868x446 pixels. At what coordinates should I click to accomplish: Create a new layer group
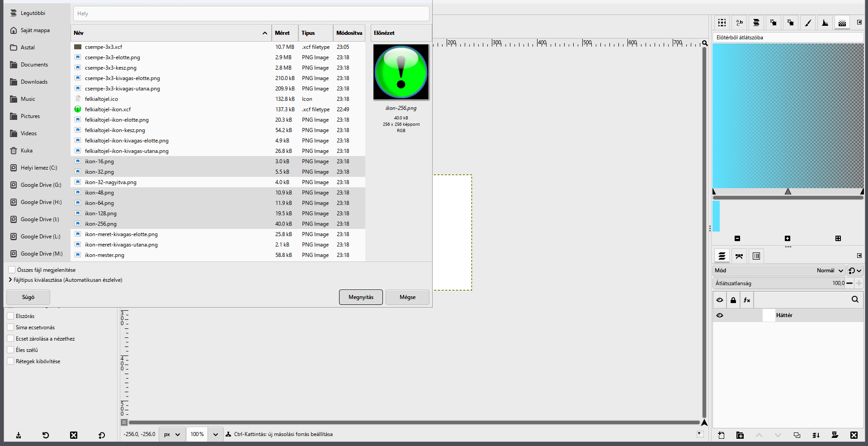(x=740, y=435)
